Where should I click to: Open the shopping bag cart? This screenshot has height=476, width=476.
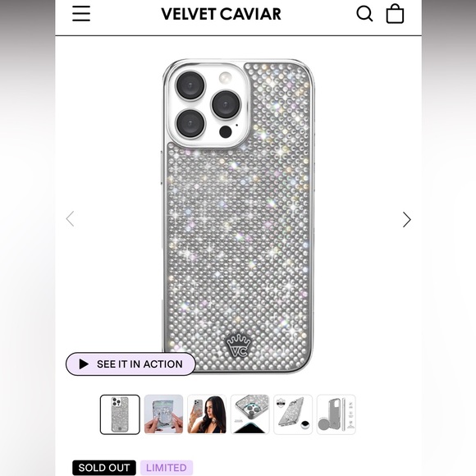(395, 13)
